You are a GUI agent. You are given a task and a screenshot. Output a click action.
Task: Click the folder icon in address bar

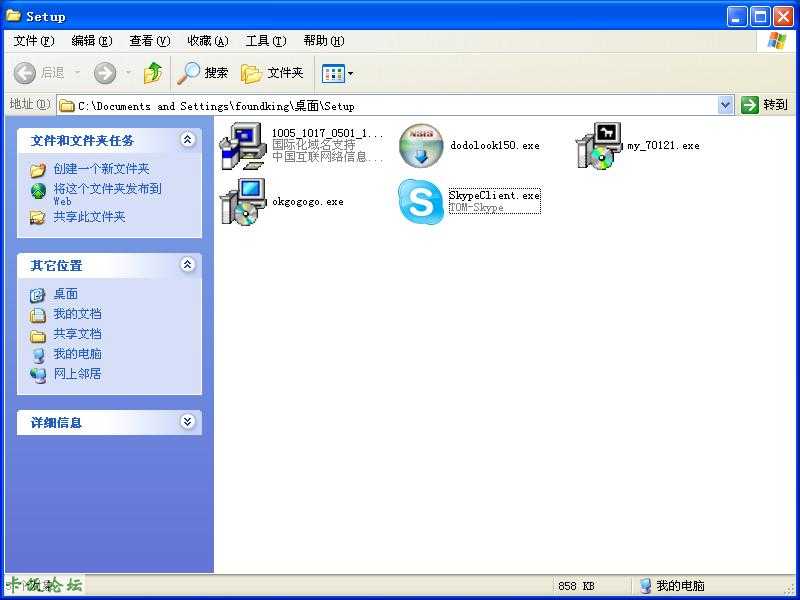click(67, 106)
